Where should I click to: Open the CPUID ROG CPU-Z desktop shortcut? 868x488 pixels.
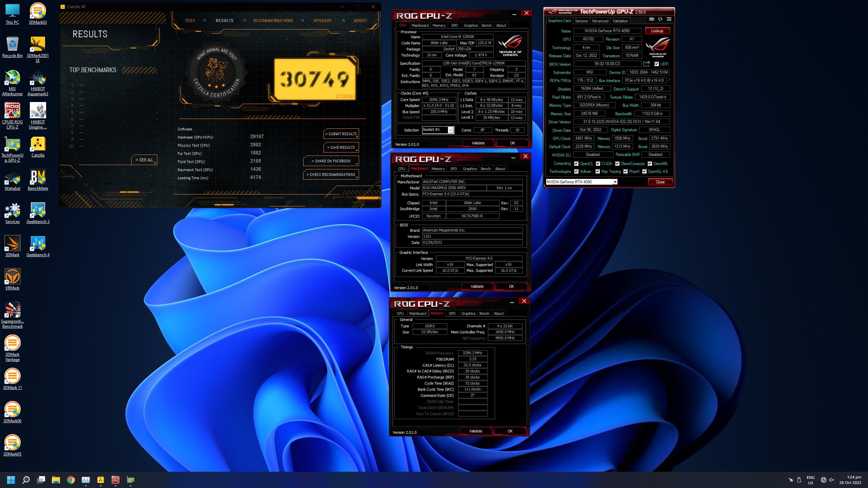pyautogui.click(x=12, y=116)
